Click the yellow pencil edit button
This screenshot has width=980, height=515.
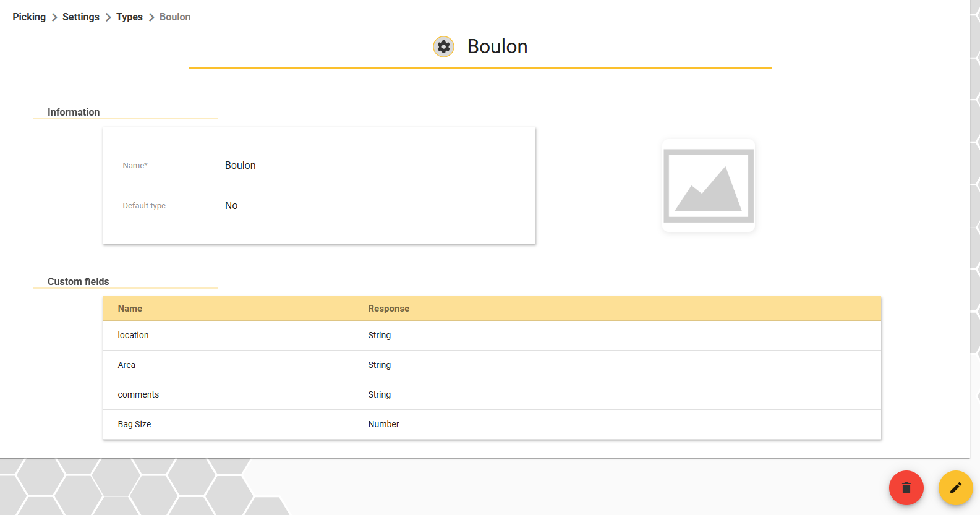click(x=955, y=488)
